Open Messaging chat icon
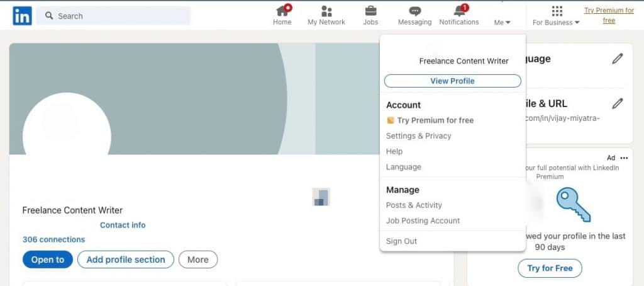 415,11
